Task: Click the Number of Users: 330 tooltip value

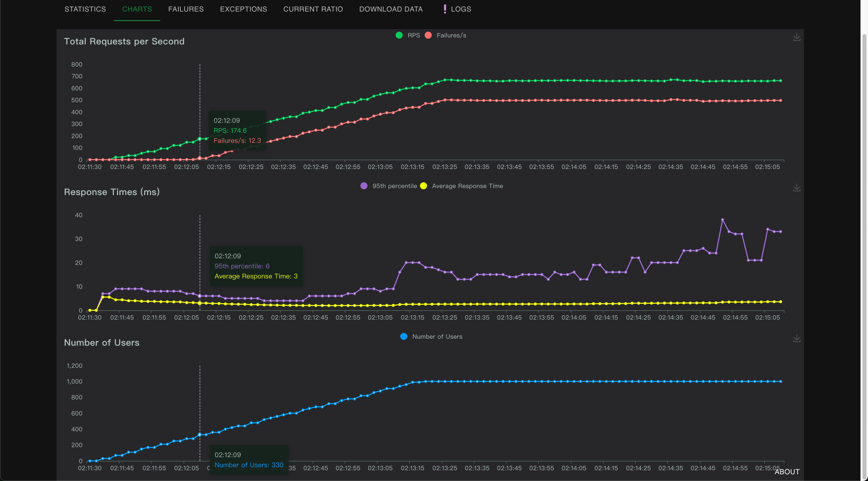Action: point(249,465)
